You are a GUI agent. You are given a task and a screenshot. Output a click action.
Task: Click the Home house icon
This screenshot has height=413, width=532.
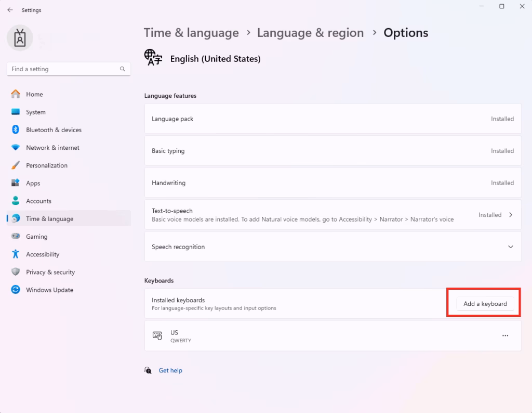pyautogui.click(x=16, y=94)
